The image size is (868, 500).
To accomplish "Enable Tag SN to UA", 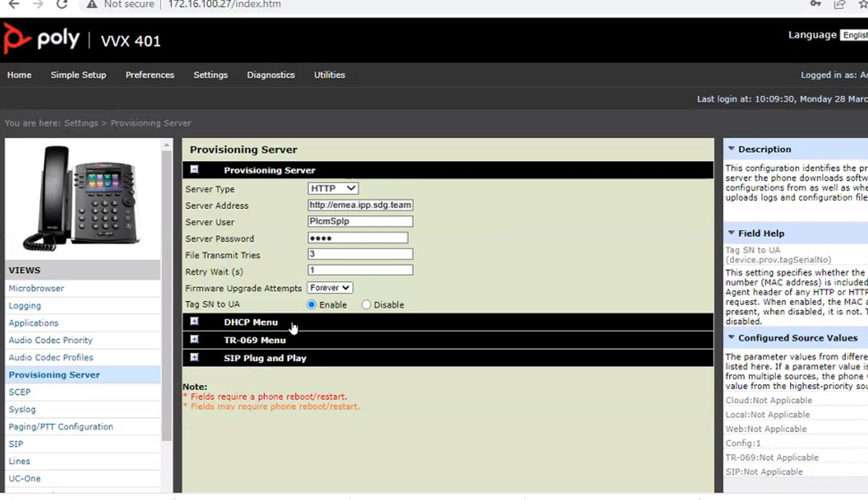I will (x=312, y=305).
